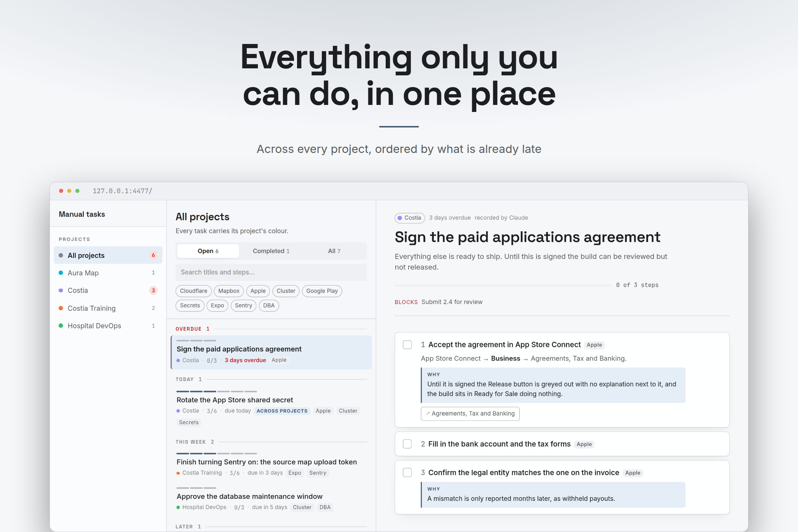Viewport: 798px width, 532px height.
Task: Click the red badge 6 on All projects
Action: tap(153, 255)
